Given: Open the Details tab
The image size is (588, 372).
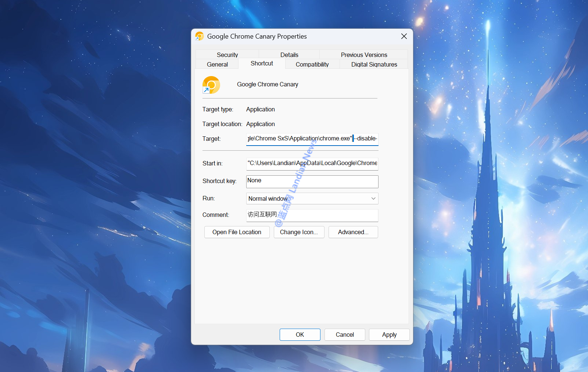Looking at the screenshot, I should tap(289, 54).
